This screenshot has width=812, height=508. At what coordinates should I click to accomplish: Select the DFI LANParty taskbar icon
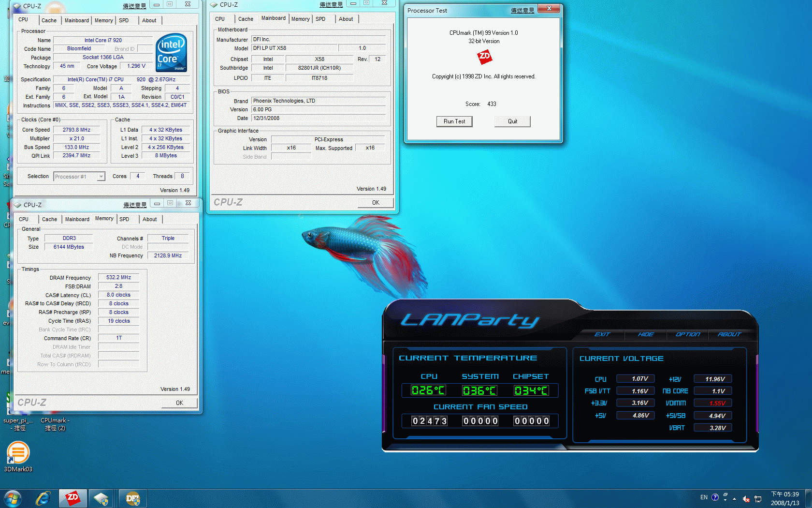point(132,498)
